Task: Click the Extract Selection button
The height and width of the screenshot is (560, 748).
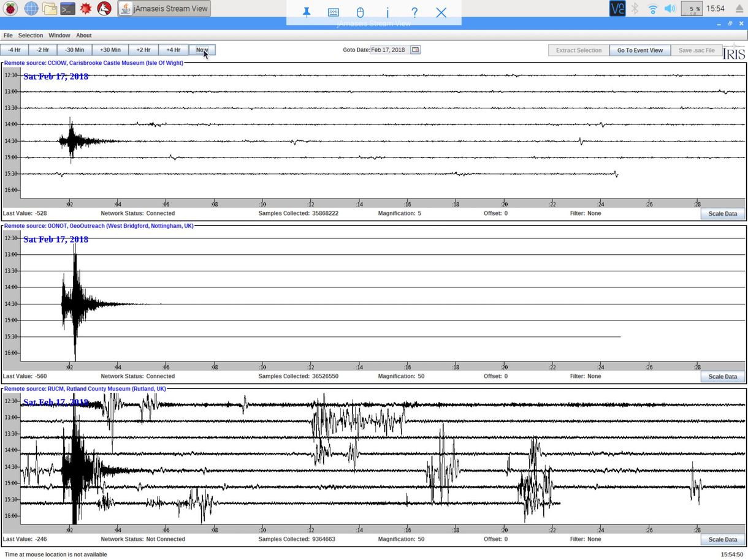Action: point(579,50)
